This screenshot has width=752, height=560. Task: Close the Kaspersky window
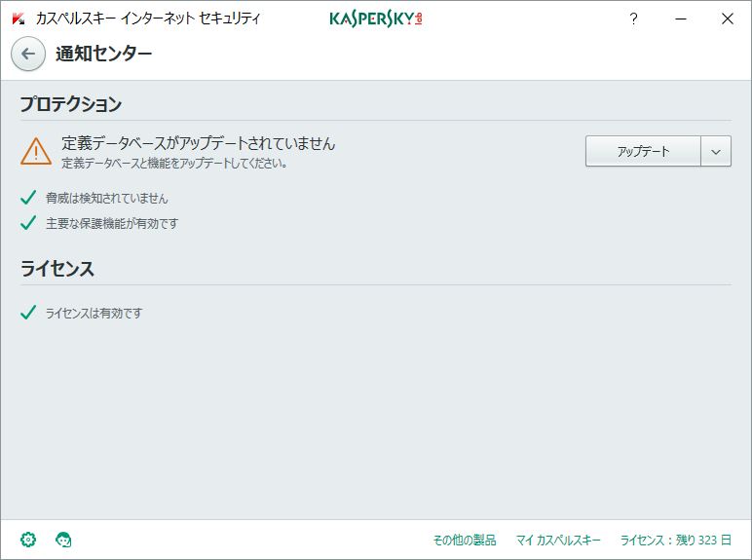[x=727, y=19]
